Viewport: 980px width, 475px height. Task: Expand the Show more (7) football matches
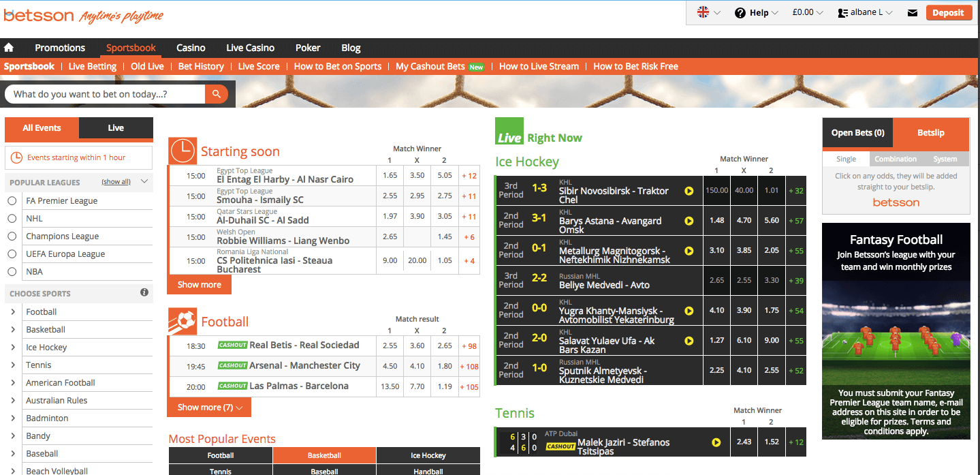(209, 408)
